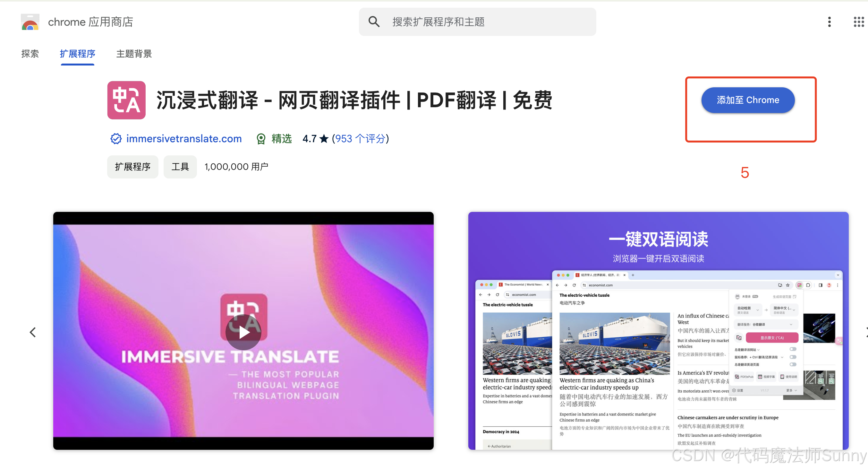This screenshot has width=868, height=470.
Task: Click the 1,000,000 用户 count text
Action: pos(236,167)
